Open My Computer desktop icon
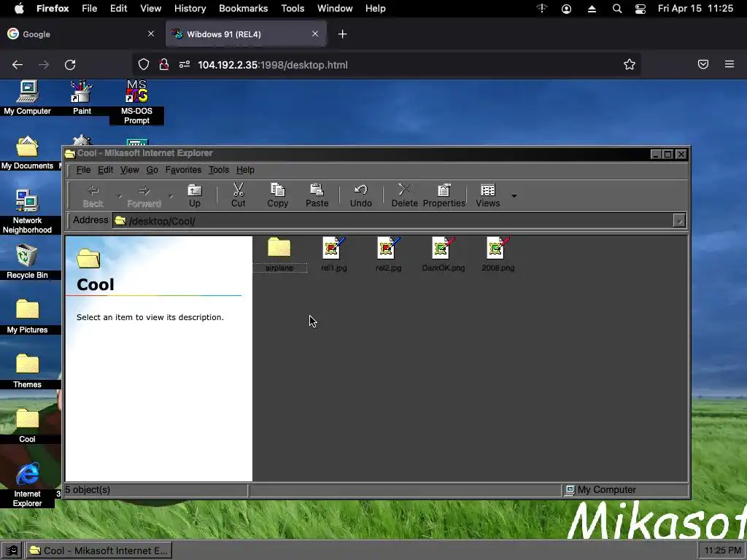 pyautogui.click(x=27, y=98)
